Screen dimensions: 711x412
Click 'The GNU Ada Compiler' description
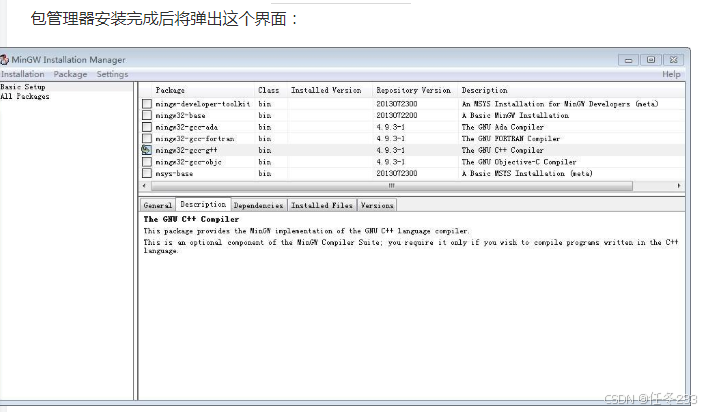point(502,127)
